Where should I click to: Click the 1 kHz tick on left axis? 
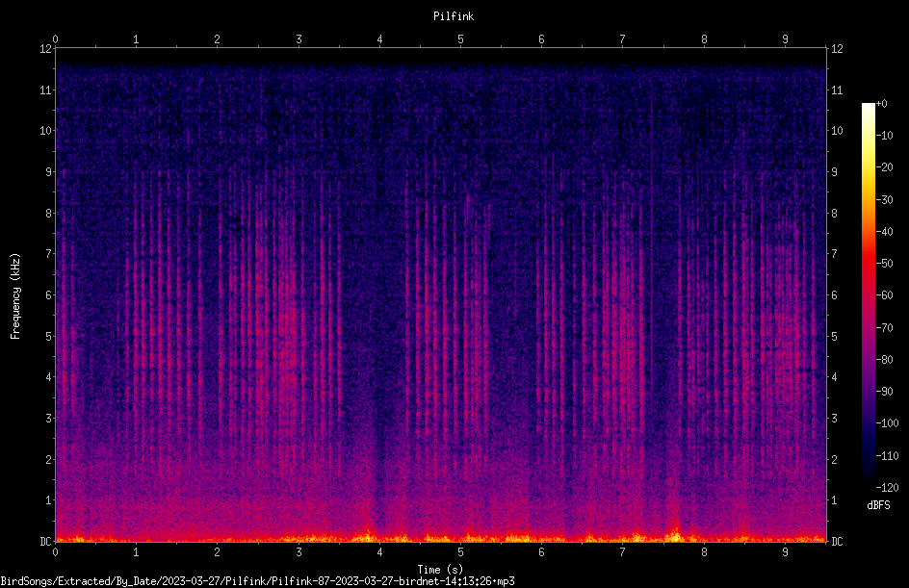(49, 500)
